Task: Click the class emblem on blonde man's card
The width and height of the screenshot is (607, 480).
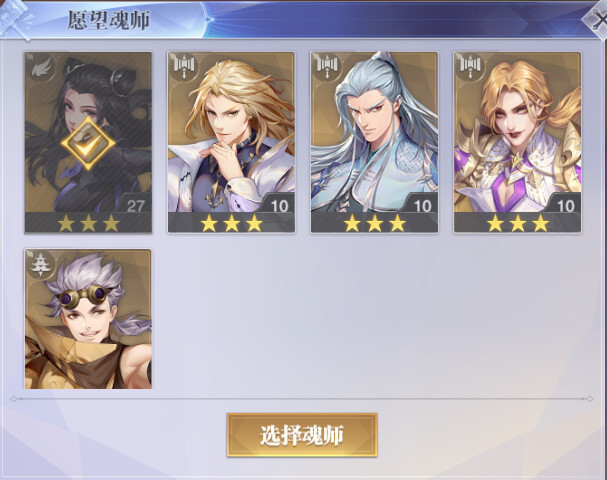Action: tap(184, 66)
